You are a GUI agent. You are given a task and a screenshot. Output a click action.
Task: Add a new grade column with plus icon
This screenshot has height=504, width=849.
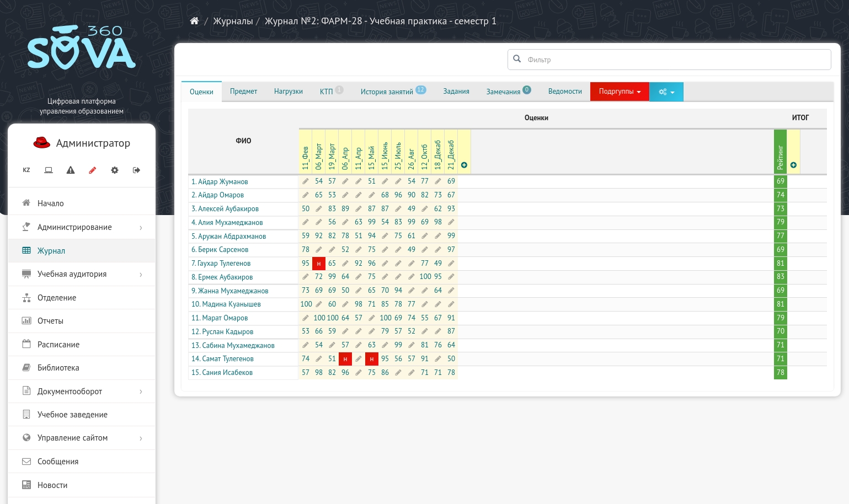coord(464,165)
